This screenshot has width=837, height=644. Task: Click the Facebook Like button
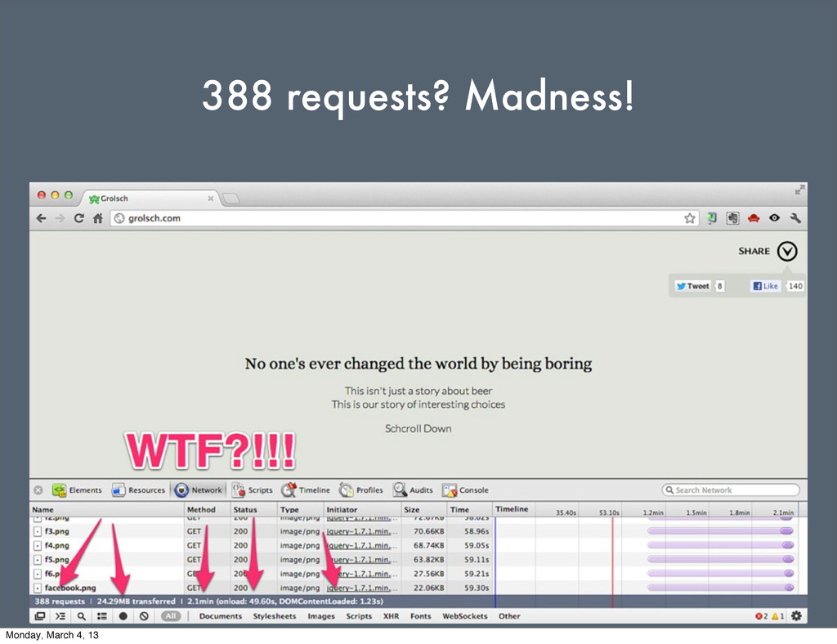pos(765,286)
